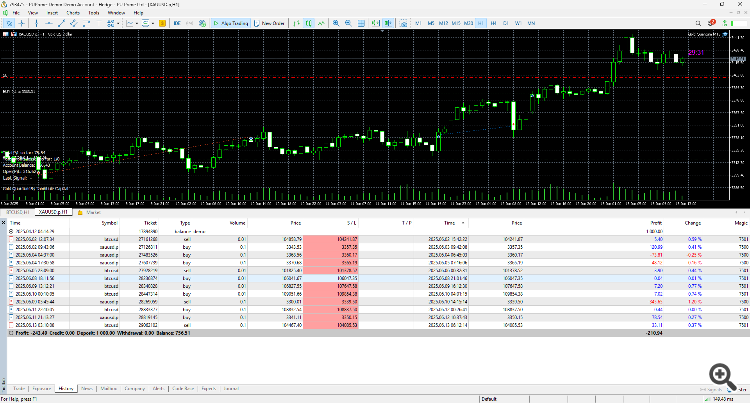Select the equidistant channel tool

74,23
